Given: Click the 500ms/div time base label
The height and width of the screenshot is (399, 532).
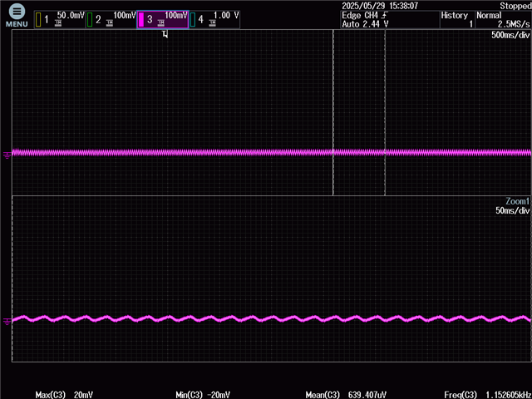Looking at the screenshot, I should (x=510, y=35).
